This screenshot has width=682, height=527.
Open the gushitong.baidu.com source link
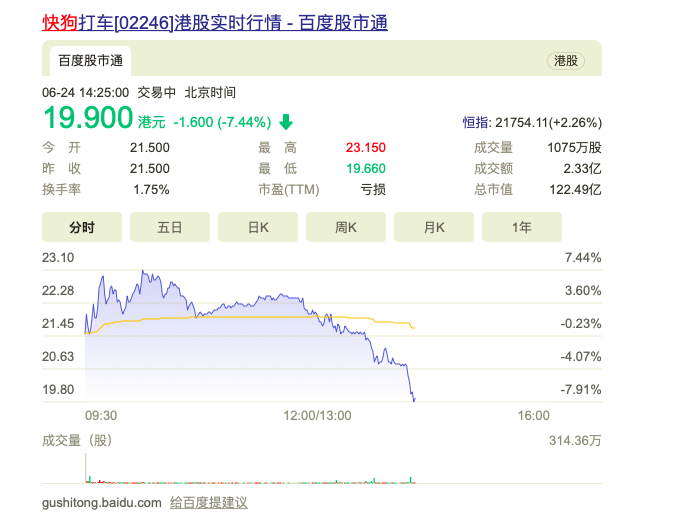click(x=101, y=502)
